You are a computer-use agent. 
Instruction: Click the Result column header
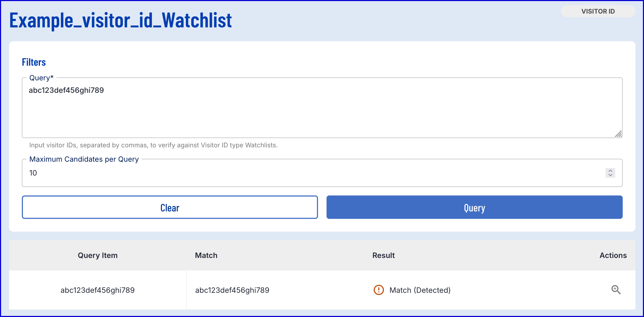point(383,255)
